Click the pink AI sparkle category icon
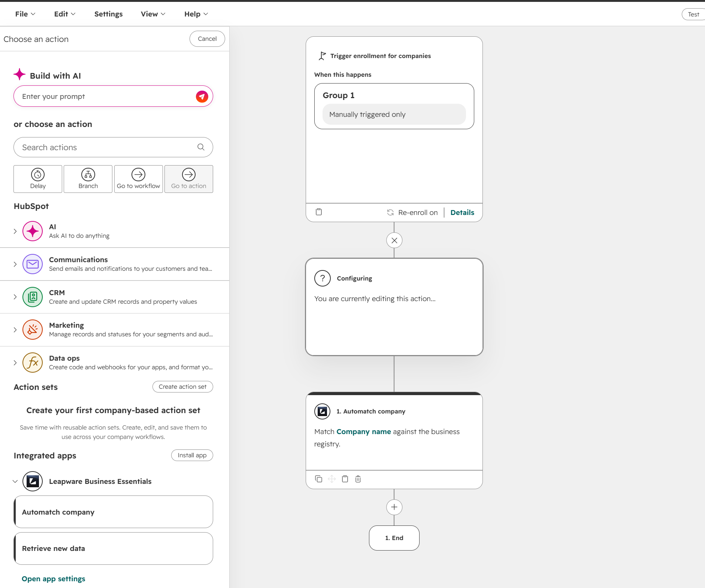Image resolution: width=705 pixels, height=588 pixels. 33,231
